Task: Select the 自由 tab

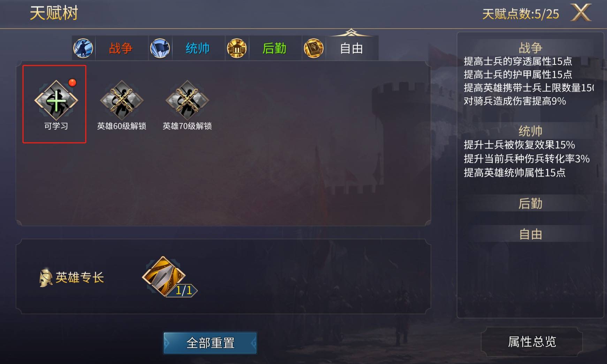Action: pyautogui.click(x=351, y=48)
